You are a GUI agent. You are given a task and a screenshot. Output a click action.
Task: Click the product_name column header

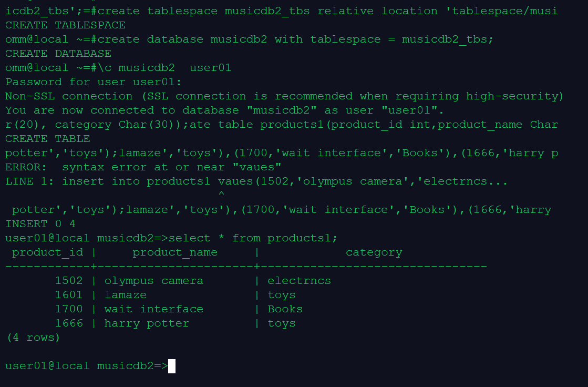pos(175,252)
